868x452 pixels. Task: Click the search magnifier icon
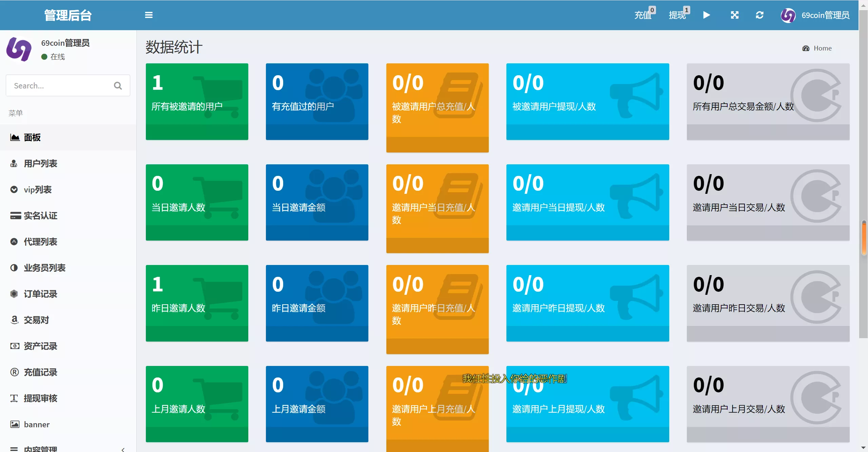tap(118, 85)
